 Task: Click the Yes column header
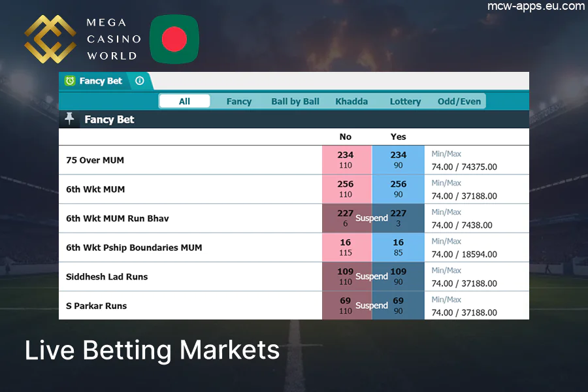point(399,137)
